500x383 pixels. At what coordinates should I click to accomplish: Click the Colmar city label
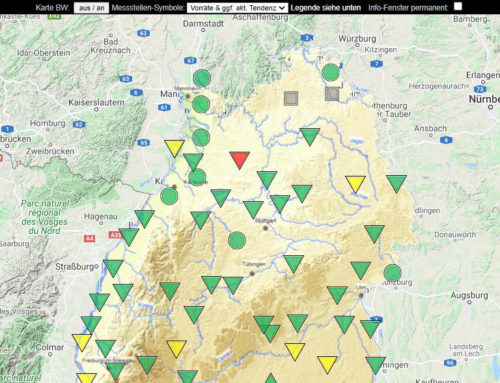(x=50, y=347)
